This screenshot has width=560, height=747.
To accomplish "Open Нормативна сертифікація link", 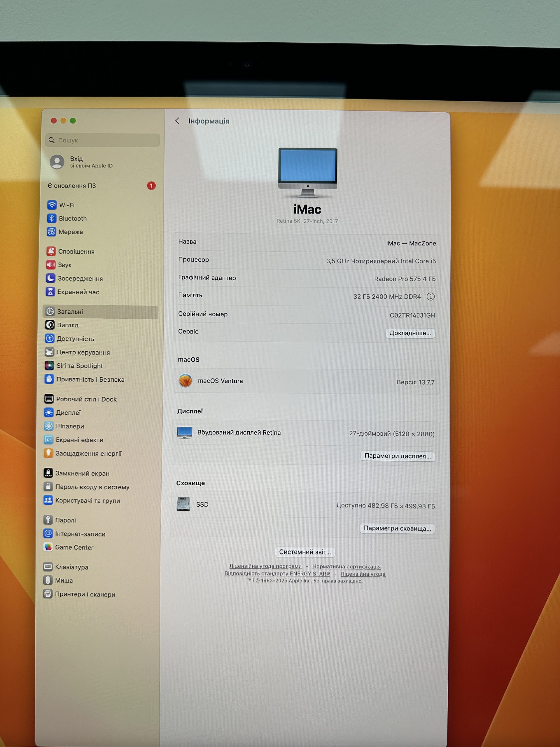I will (346, 566).
